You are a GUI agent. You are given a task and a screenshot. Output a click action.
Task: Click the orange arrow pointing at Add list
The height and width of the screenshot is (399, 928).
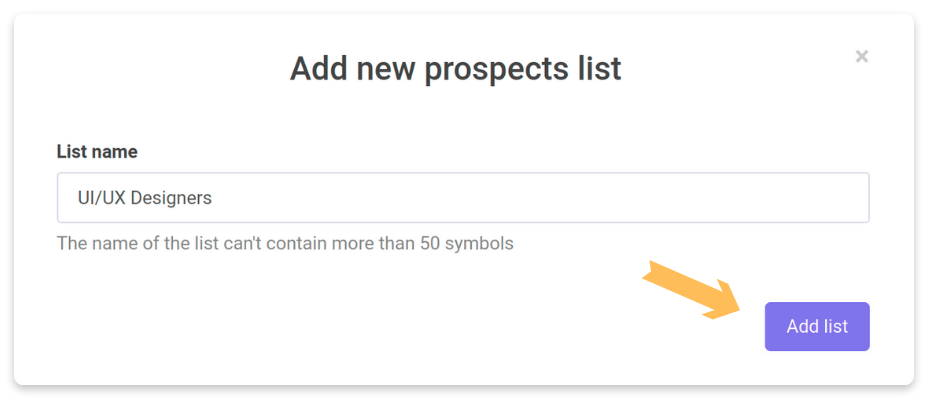click(692, 289)
